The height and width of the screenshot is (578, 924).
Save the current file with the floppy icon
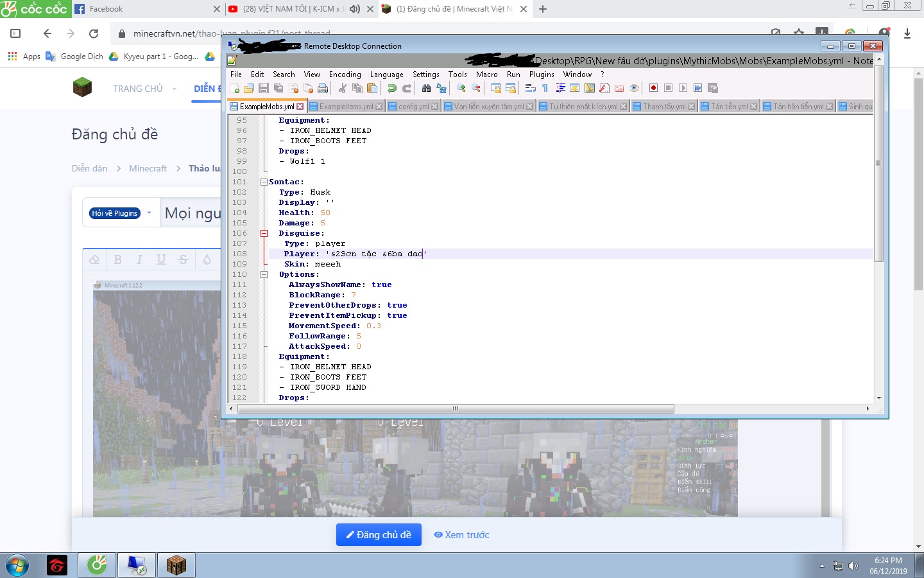[264, 88]
